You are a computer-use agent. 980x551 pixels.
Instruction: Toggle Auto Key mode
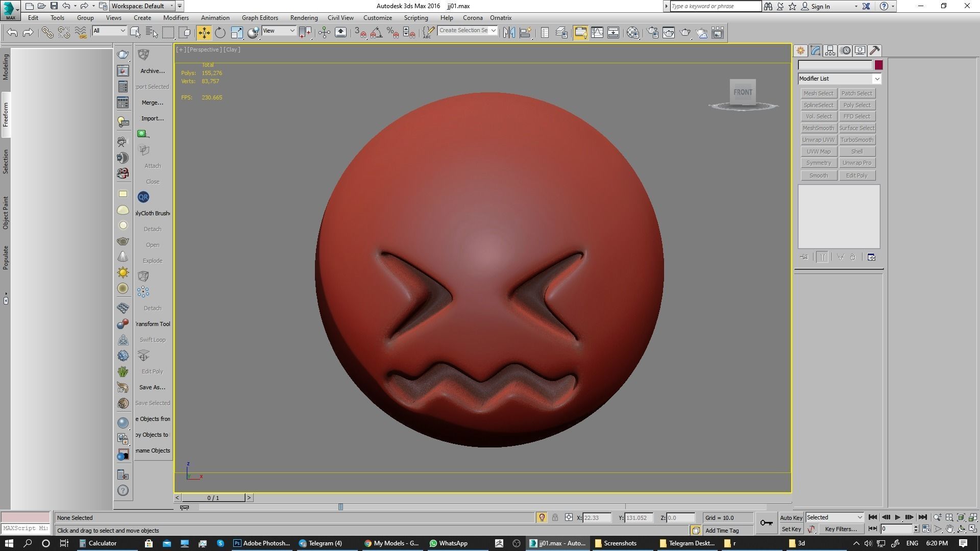[x=791, y=518]
